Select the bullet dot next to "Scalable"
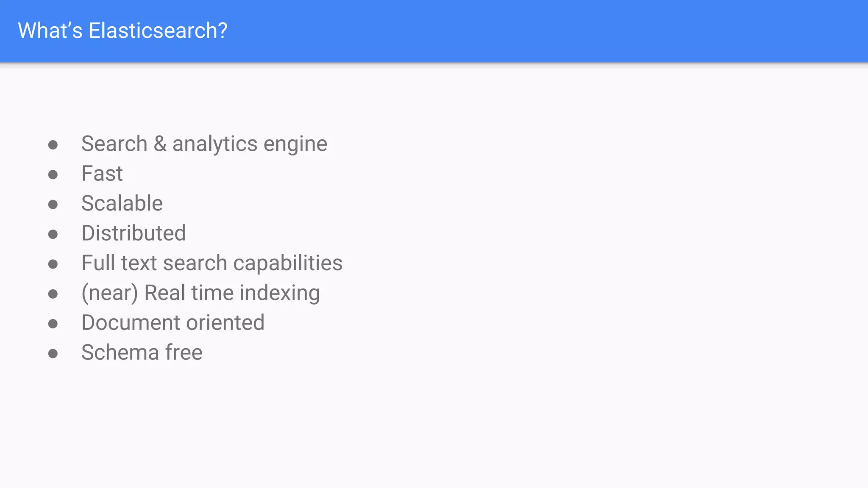Image resolution: width=868 pixels, height=488 pixels. 53,205
